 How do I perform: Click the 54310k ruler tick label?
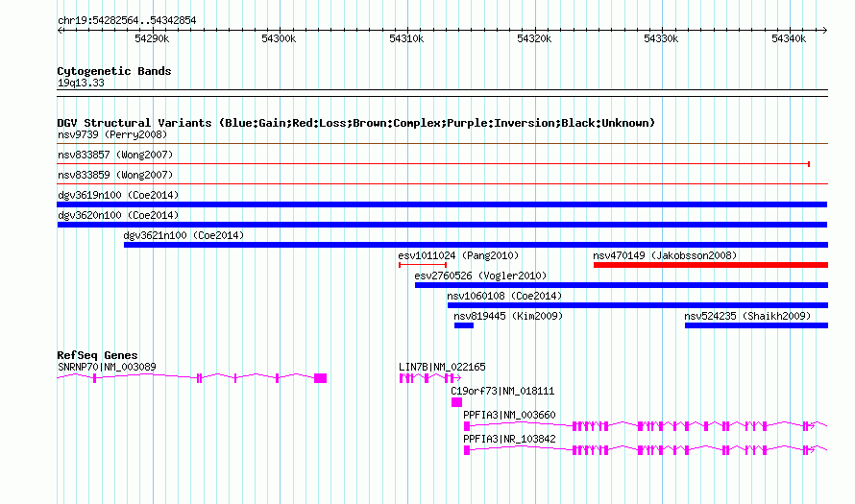pyautogui.click(x=406, y=38)
